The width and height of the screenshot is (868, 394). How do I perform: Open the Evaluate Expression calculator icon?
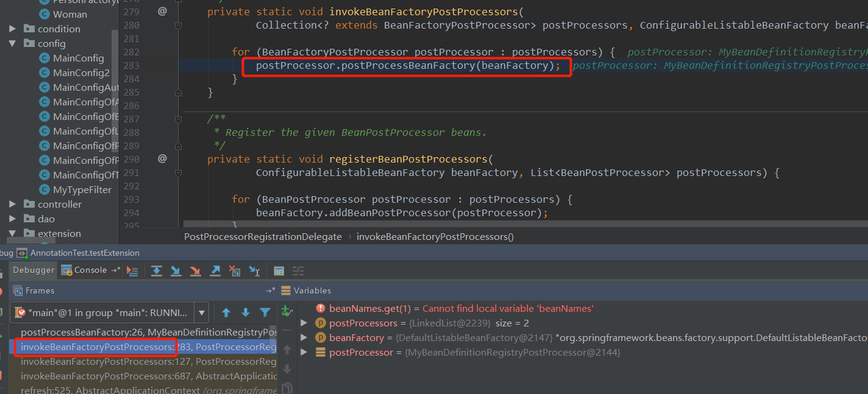coord(279,270)
